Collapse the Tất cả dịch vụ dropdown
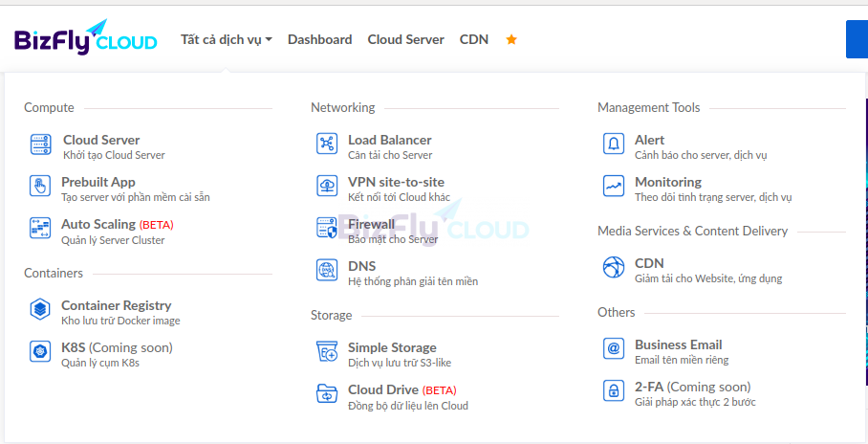This screenshot has height=444, width=868. click(x=227, y=40)
